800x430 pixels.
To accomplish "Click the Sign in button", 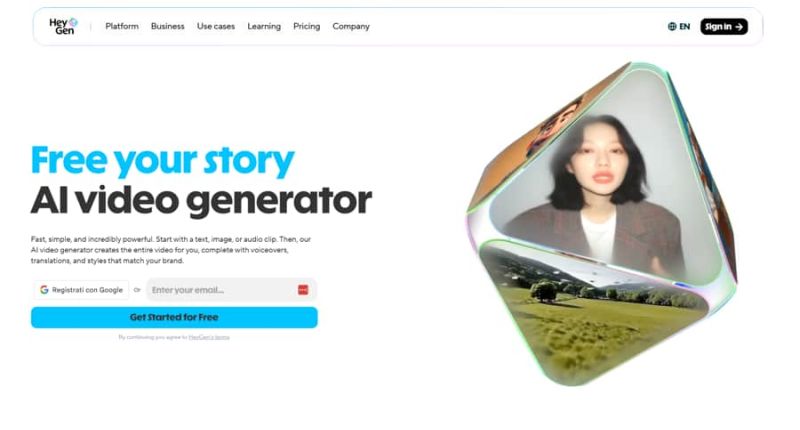I will click(724, 27).
